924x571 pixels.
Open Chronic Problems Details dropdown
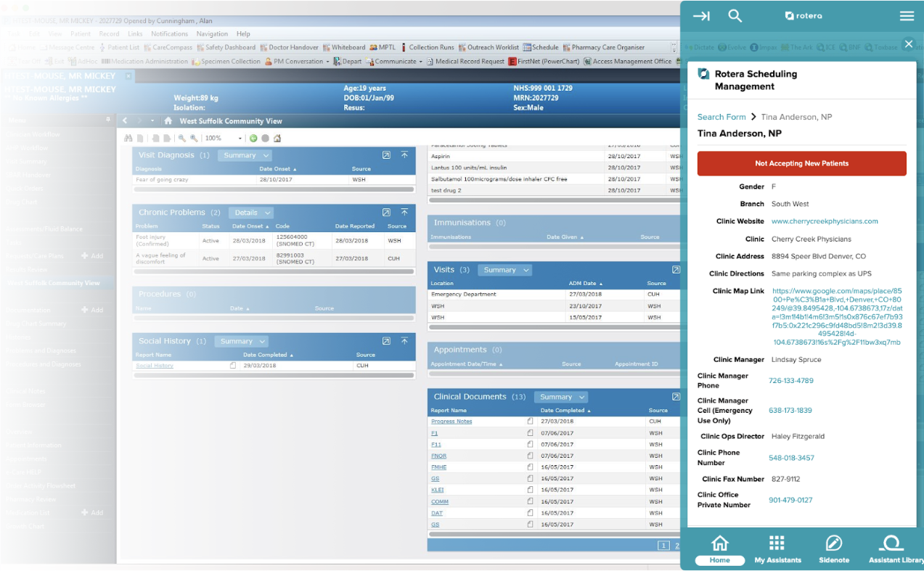tap(251, 213)
